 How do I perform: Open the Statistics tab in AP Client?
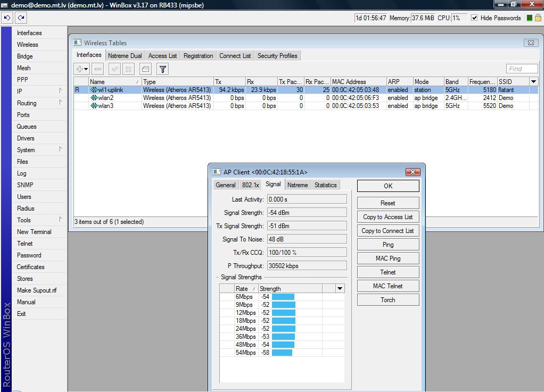pyautogui.click(x=325, y=185)
